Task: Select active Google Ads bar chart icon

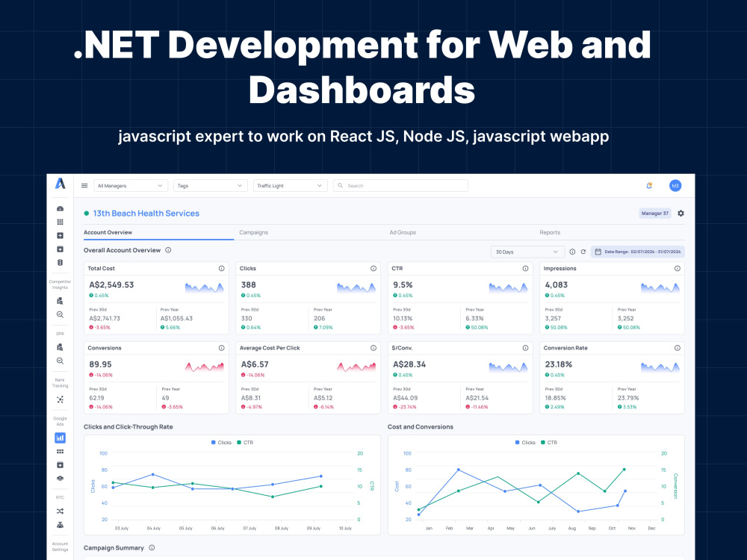Action: click(x=60, y=438)
